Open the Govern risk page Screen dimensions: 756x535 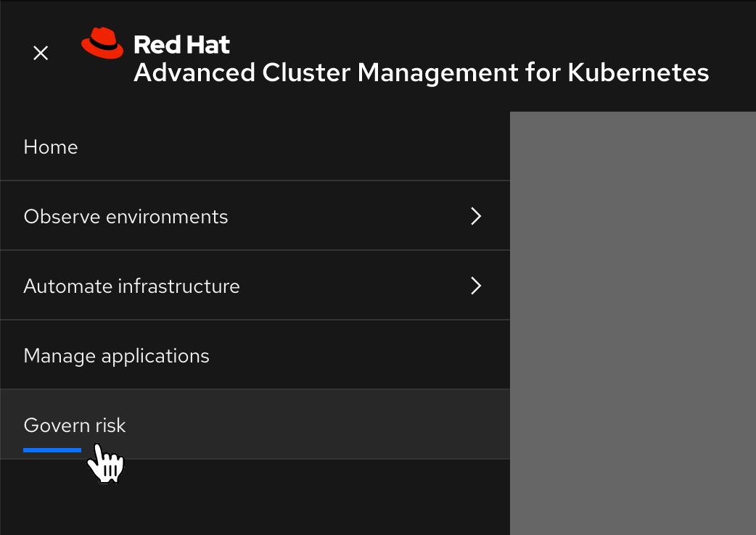point(74,425)
